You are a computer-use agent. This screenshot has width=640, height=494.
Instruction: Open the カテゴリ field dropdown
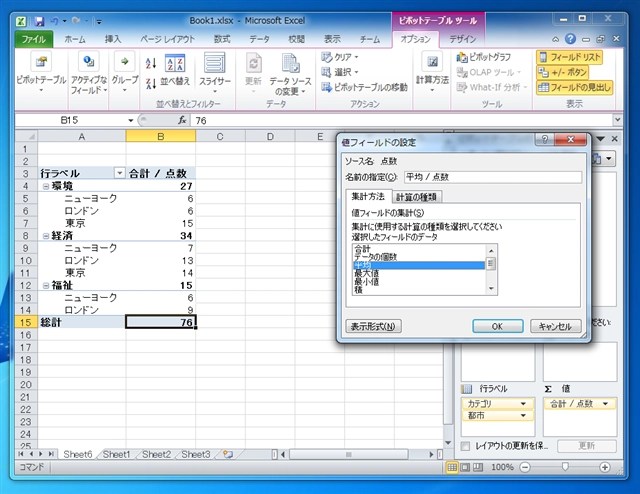click(523, 404)
